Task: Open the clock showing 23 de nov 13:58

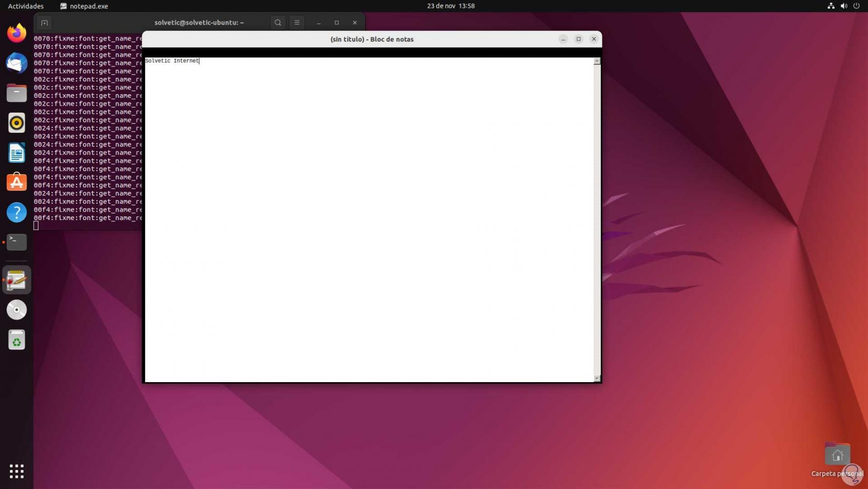Action: [451, 6]
